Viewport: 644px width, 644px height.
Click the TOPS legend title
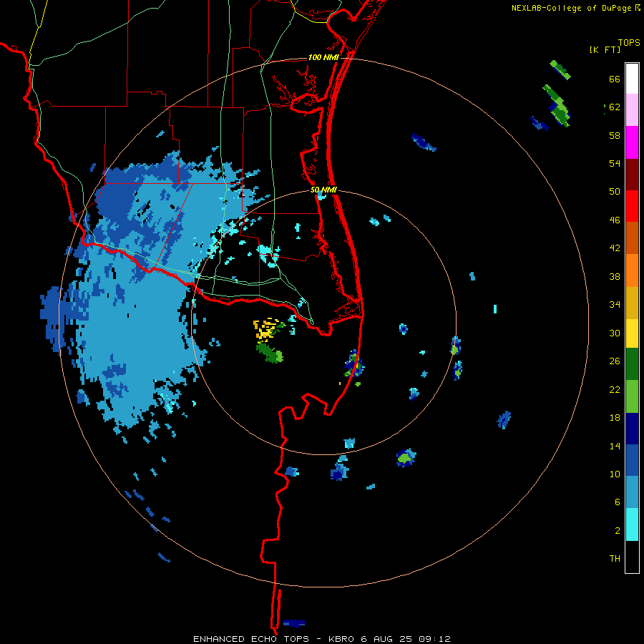pyautogui.click(x=629, y=43)
